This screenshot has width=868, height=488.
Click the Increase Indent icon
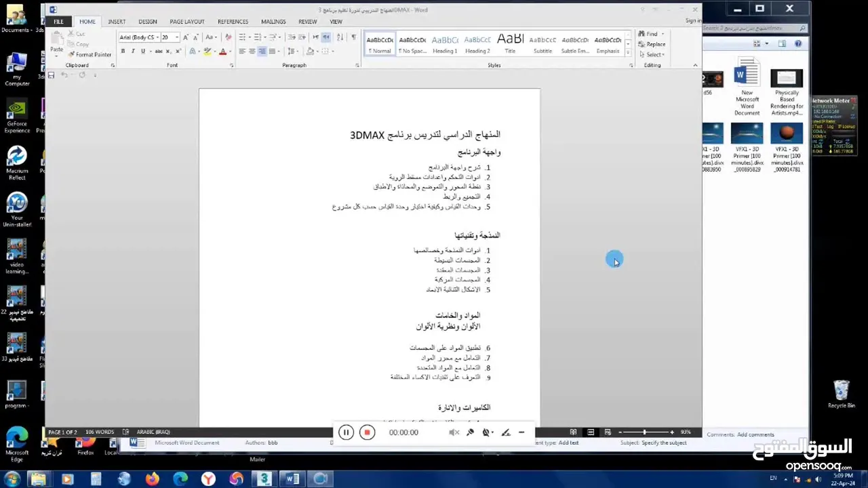coord(302,37)
